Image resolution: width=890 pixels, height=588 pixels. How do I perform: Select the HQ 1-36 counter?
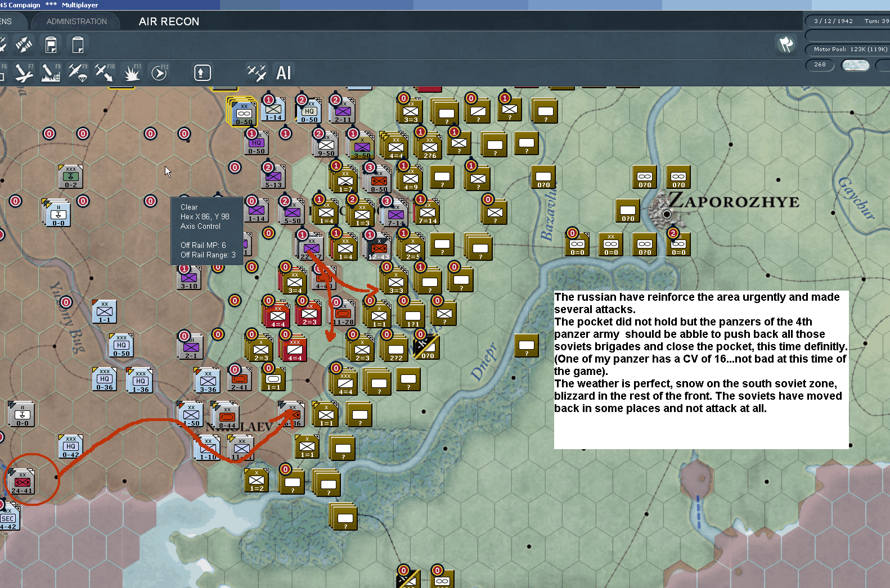pos(141,381)
